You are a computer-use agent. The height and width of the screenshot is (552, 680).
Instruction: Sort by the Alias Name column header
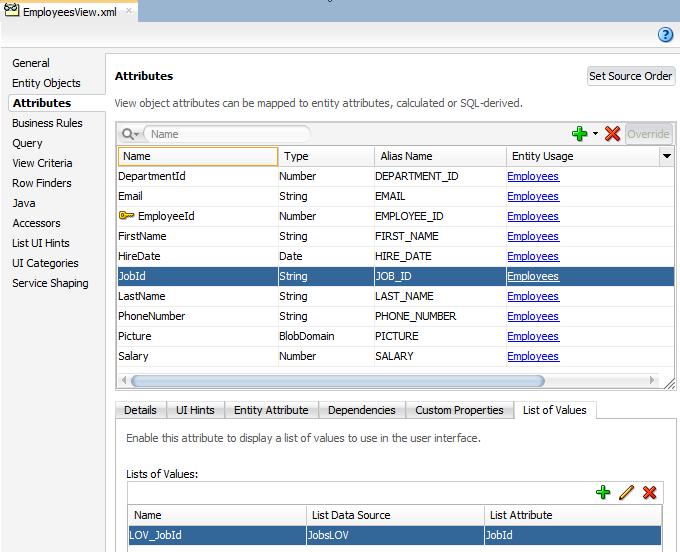[x=440, y=156]
